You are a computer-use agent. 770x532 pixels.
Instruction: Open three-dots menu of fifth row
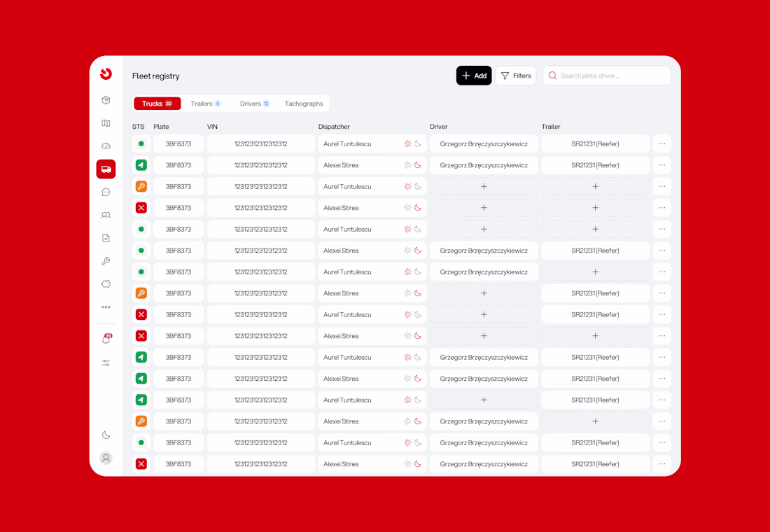tap(662, 229)
